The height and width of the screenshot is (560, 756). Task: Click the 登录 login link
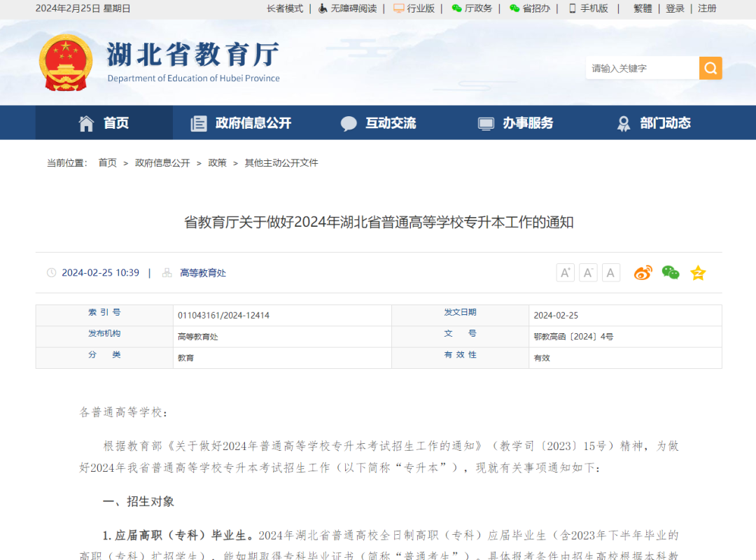coord(674,8)
